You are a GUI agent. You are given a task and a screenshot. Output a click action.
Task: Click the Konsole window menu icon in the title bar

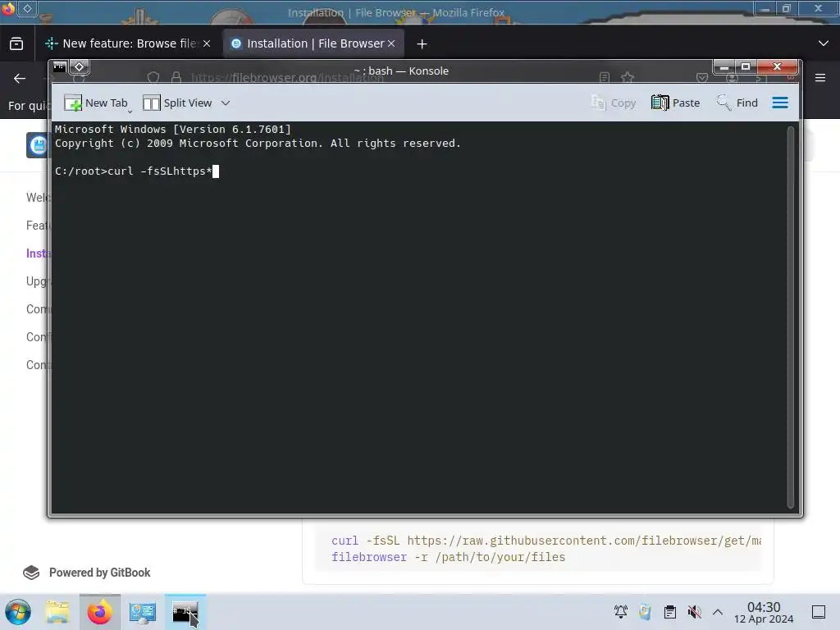click(x=59, y=67)
